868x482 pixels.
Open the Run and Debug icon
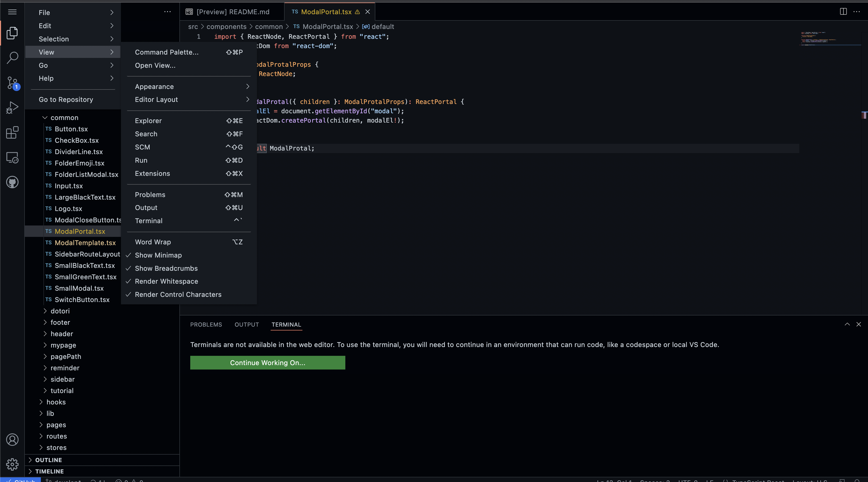12,108
